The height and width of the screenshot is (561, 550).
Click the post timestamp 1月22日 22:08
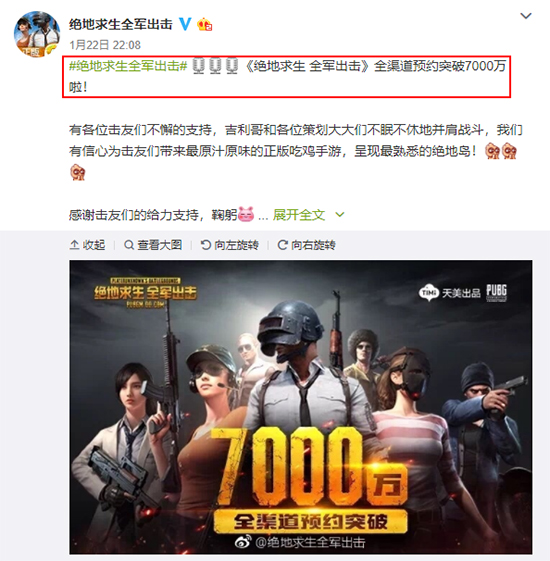pyautogui.click(x=105, y=45)
